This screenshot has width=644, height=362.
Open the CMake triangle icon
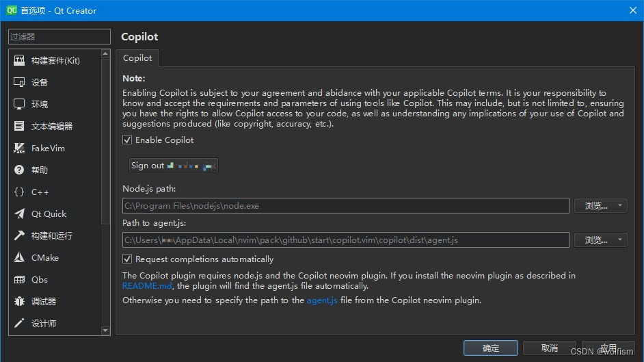(19, 257)
